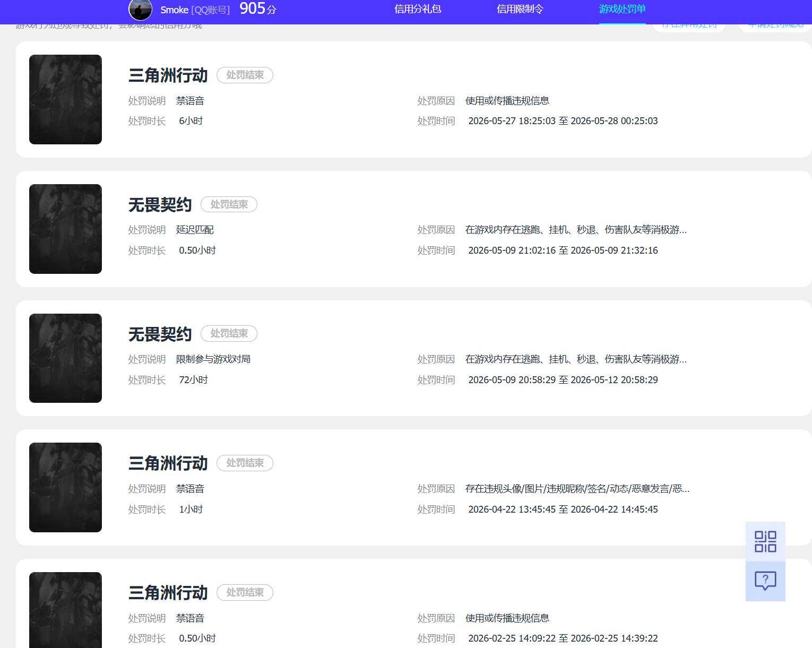
Task: Click title 三角洲行动 of the 6小时 record
Action: pos(168,75)
